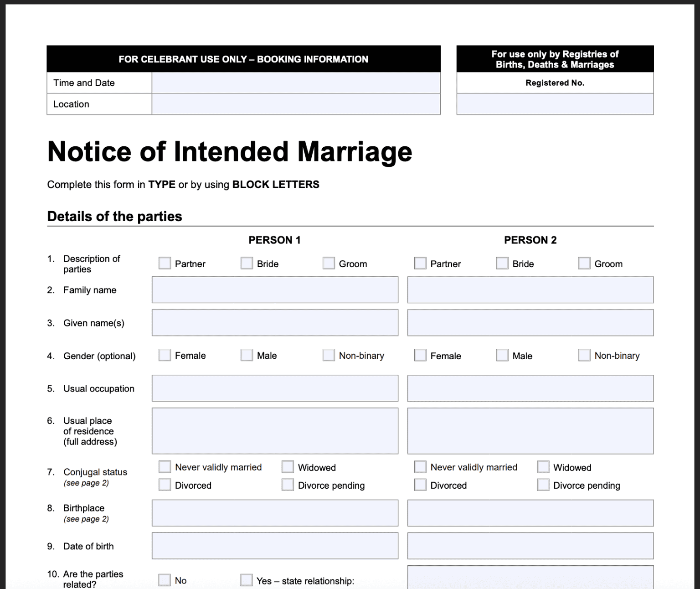Select Non-binary for Person 1

pos(329,355)
